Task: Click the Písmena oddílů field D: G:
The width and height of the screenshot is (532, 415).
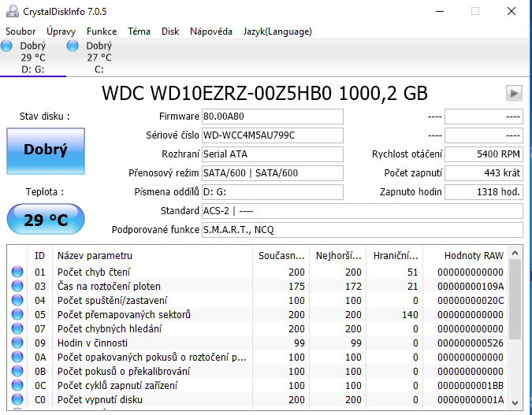Action: pyautogui.click(x=273, y=192)
